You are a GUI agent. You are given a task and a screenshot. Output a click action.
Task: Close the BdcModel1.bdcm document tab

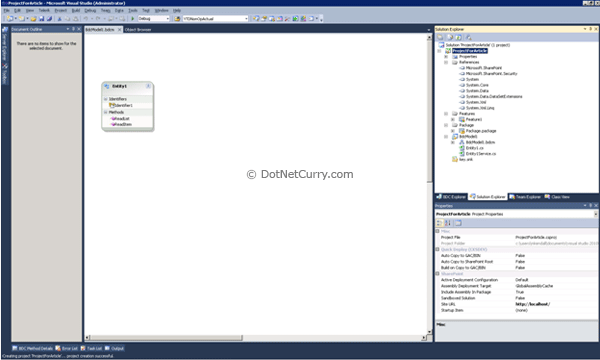click(x=119, y=29)
